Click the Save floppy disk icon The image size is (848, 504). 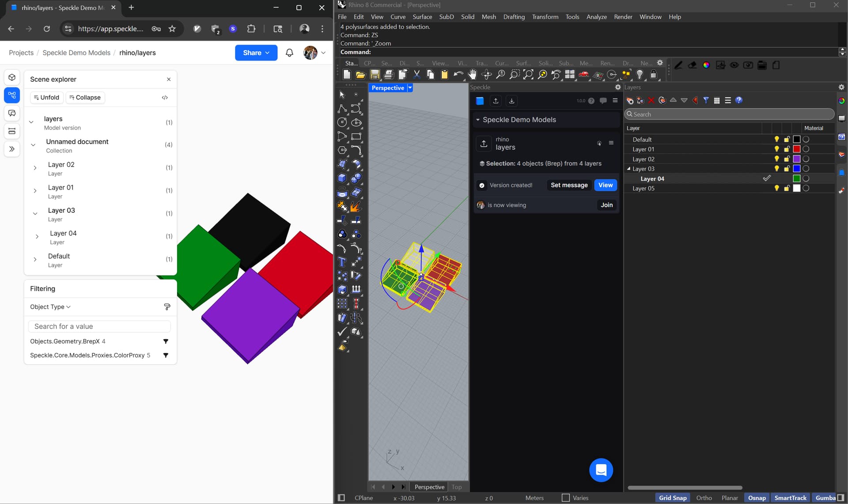(375, 75)
